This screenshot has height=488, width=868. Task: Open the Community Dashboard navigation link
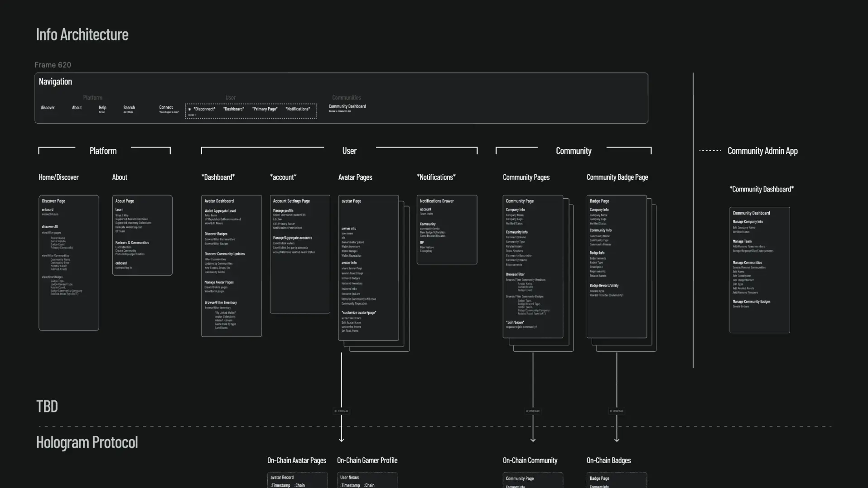click(347, 107)
